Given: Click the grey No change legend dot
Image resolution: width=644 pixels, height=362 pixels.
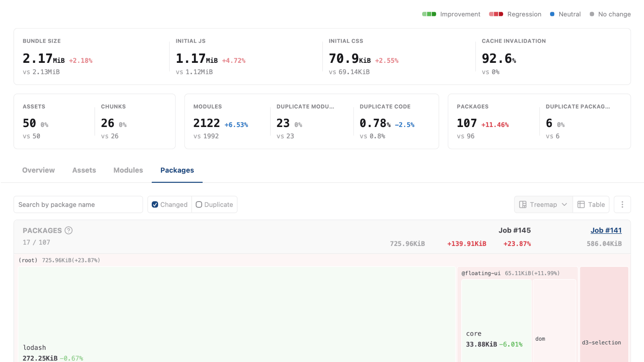Looking at the screenshot, I should coord(592,14).
